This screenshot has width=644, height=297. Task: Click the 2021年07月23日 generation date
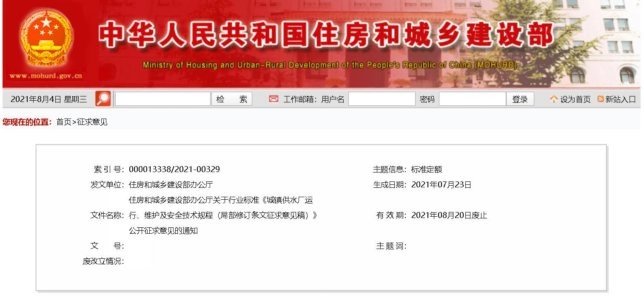(x=442, y=185)
